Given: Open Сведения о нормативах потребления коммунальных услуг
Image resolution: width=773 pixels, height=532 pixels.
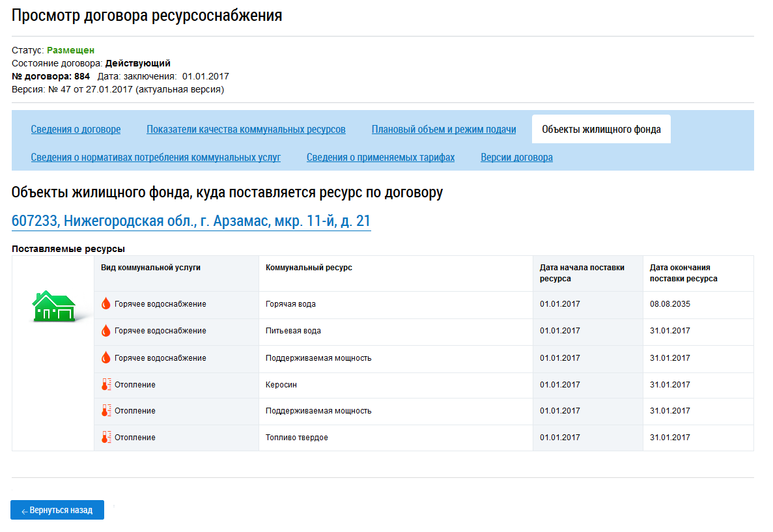Looking at the screenshot, I should (x=156, y=158).
